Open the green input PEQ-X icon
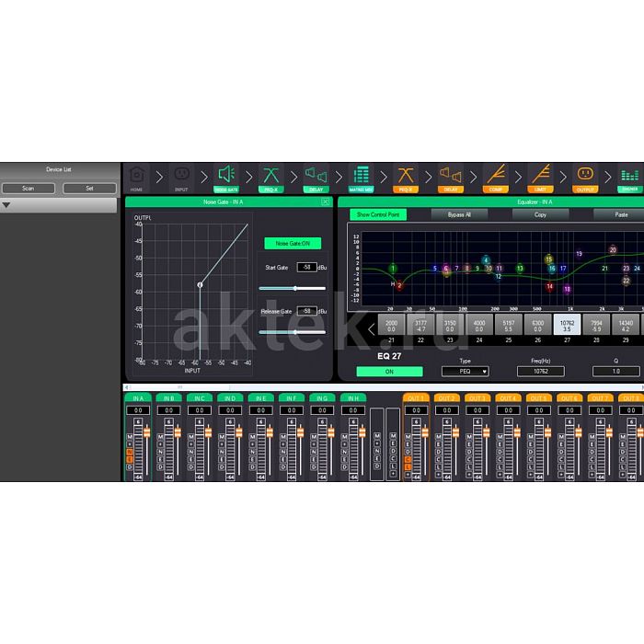This screenshot has width=644, height=644. [x=271, y=178]
